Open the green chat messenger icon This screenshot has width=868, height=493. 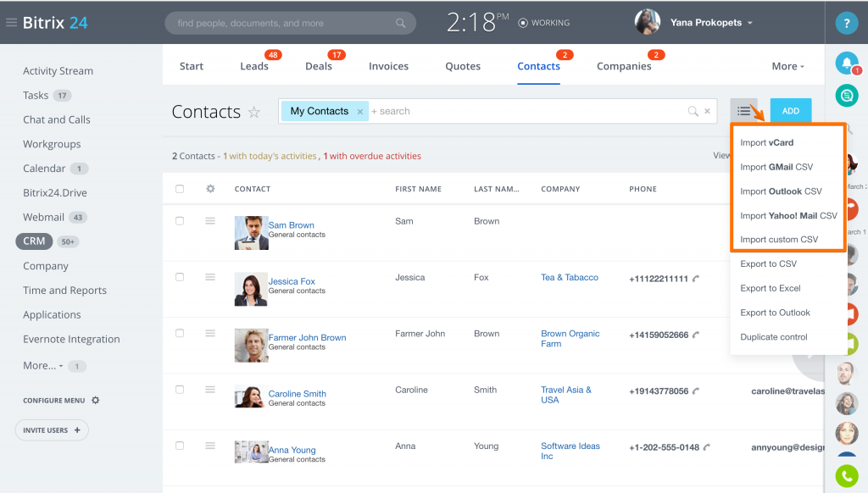pyautogui.click(x=847, y=96)
